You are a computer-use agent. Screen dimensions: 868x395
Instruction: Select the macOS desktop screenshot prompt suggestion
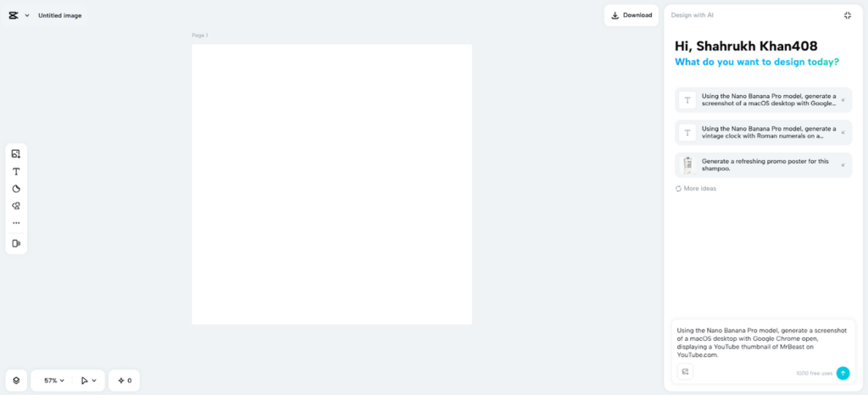pyautogui.click(x=764, y=99)
